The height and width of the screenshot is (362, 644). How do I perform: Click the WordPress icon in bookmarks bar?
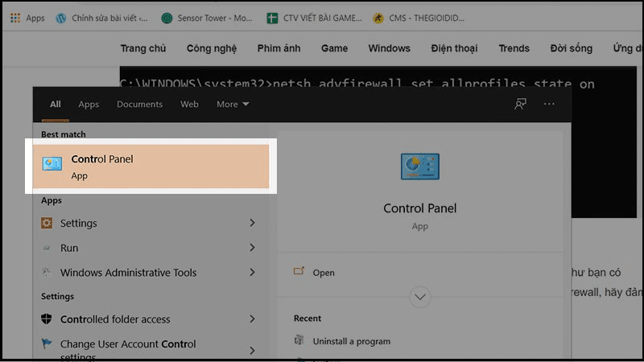[61, 18]
